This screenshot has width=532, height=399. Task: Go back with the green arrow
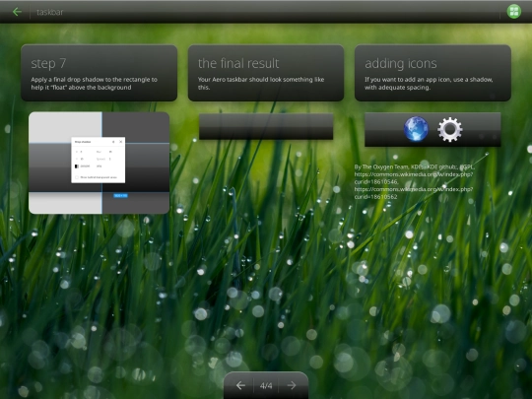[17, 12]
